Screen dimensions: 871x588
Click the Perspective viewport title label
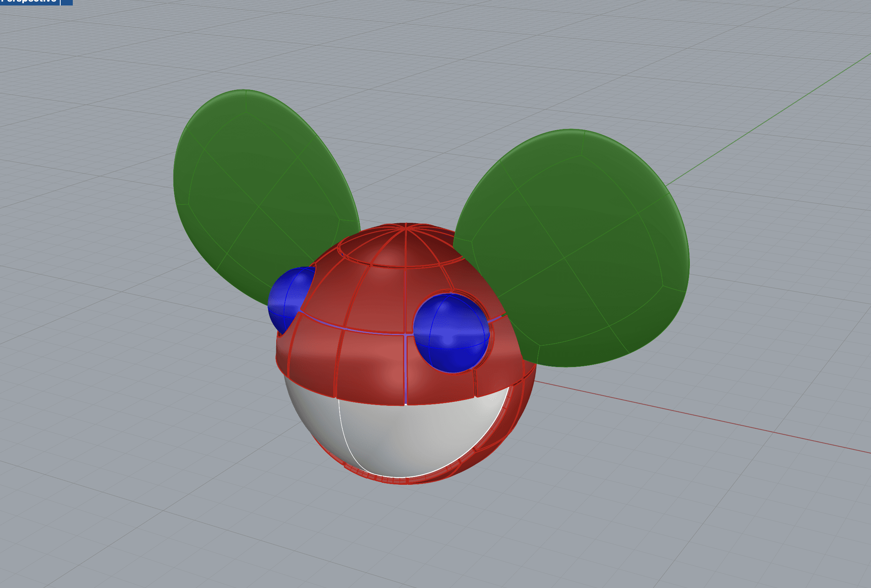pos(29,2)
